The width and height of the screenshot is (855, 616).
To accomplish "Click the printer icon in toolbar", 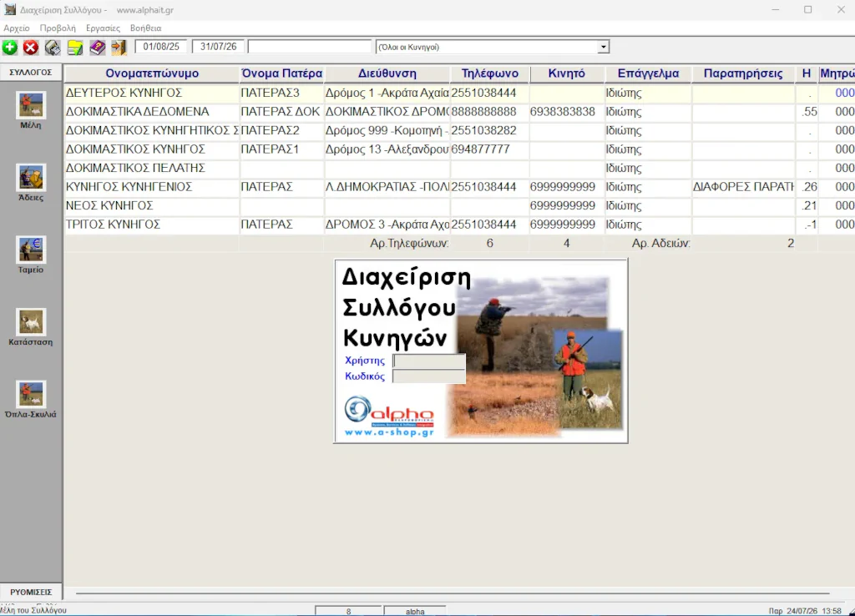I will click(x=53, y=48).
